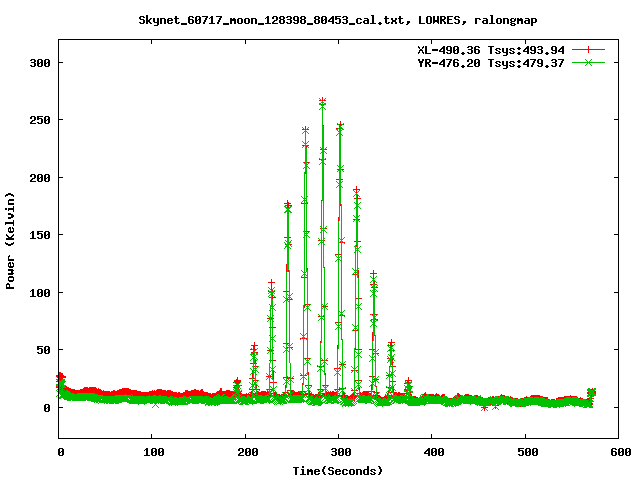This screenshot has height=480, width=640.
Task: Click the plot title Skynet_60717_moon_128398_80453_cal.txt
Action: 338,20
